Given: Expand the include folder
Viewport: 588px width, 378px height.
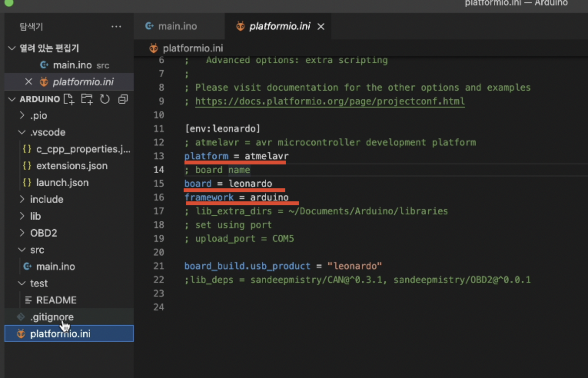Looking at the screenshot, I should click(x=22, y=199).
